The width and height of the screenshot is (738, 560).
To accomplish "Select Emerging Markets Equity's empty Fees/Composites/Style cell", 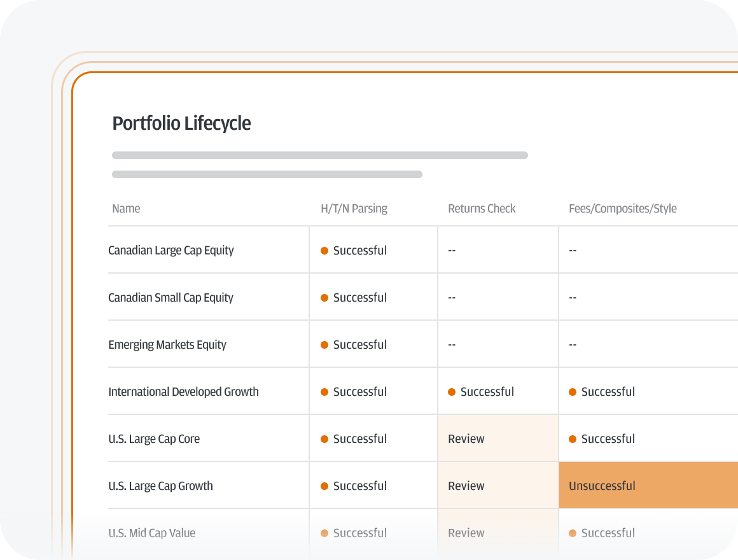I will pyautogui.click(x=648, y=344).
